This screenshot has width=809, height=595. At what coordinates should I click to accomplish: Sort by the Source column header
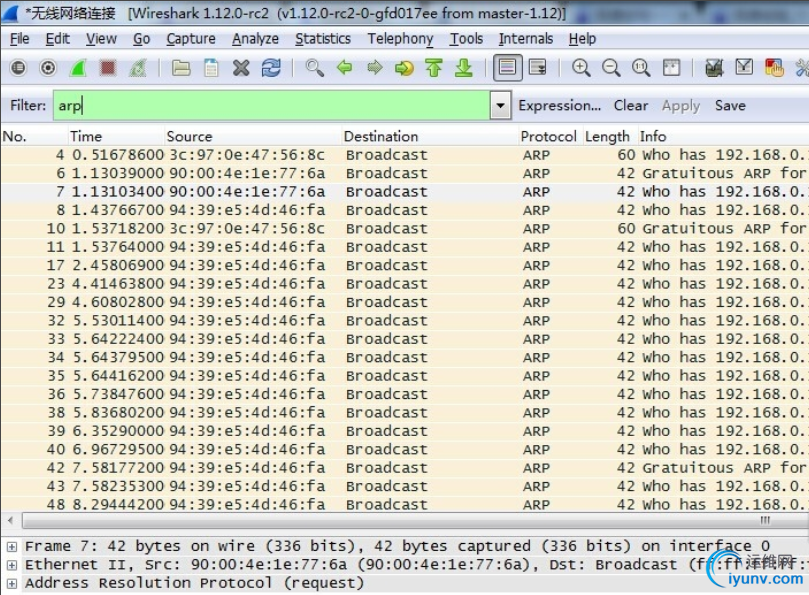click(x=253, y=136)
